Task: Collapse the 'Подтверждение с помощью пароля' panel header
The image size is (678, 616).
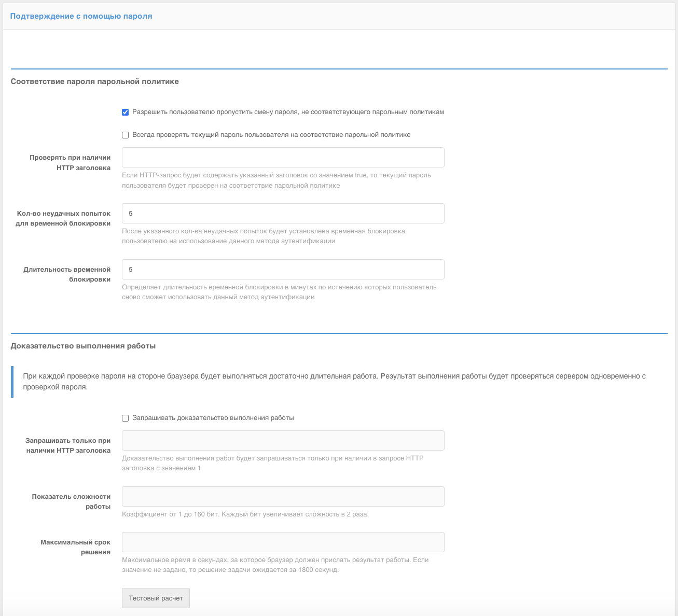Action: click(81, 16)
